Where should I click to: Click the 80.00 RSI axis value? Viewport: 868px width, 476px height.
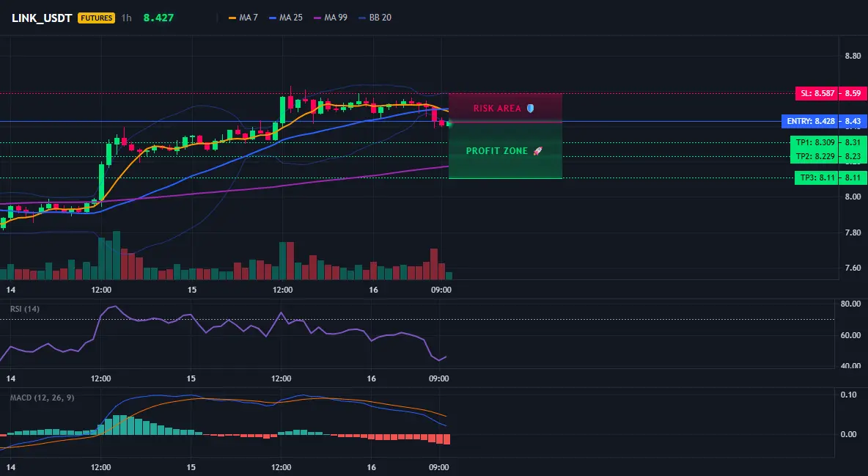tap(851, 304)
